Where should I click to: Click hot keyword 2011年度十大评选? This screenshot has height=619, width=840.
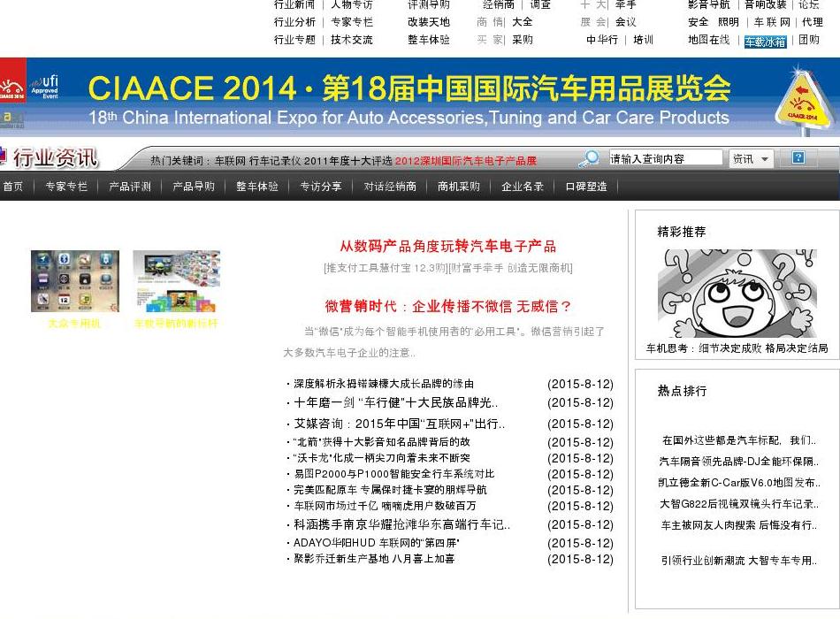point(348,161)
